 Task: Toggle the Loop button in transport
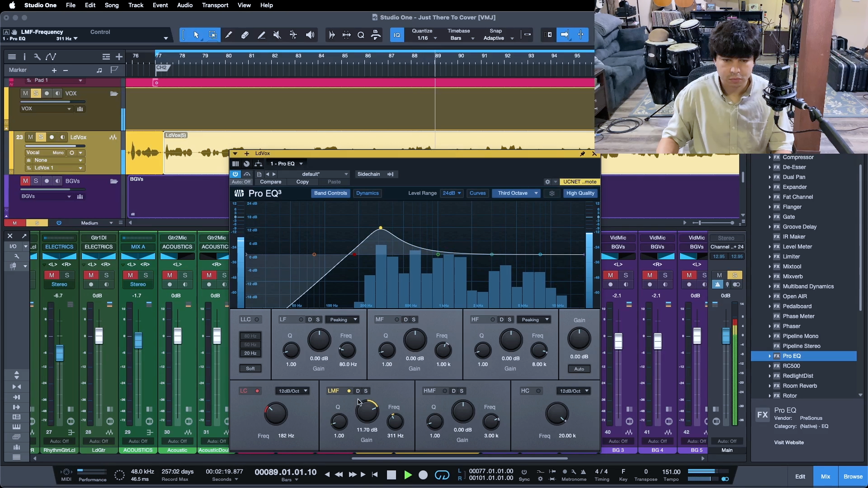442,475
